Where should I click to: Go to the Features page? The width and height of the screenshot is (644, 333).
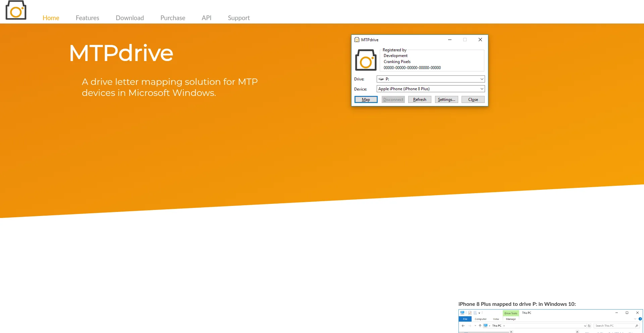[88, 18]
